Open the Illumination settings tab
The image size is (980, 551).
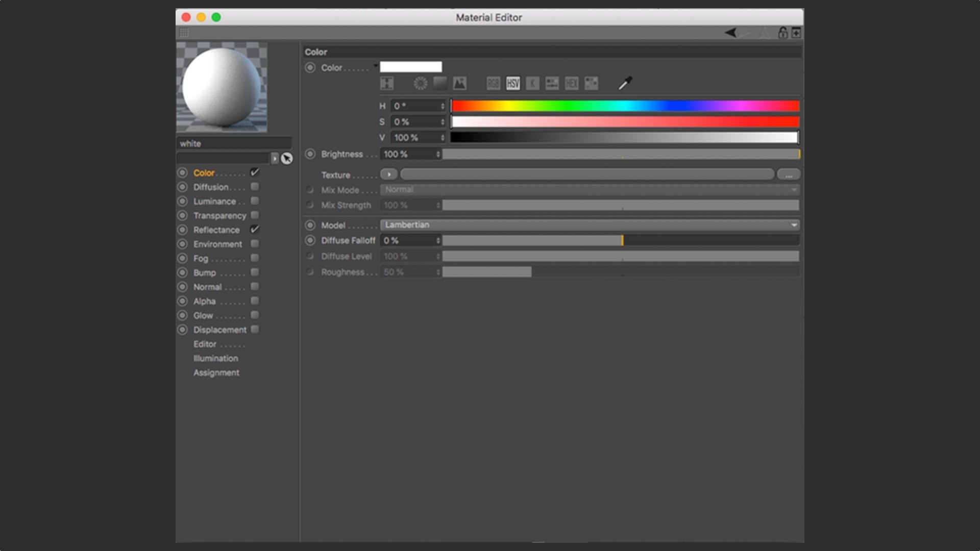pos(215,358)
